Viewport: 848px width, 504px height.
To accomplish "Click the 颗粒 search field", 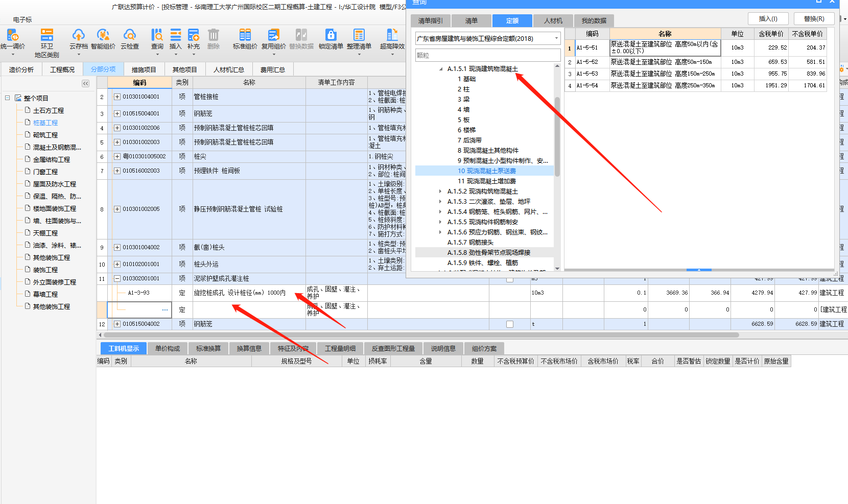I will pos(488,55).
